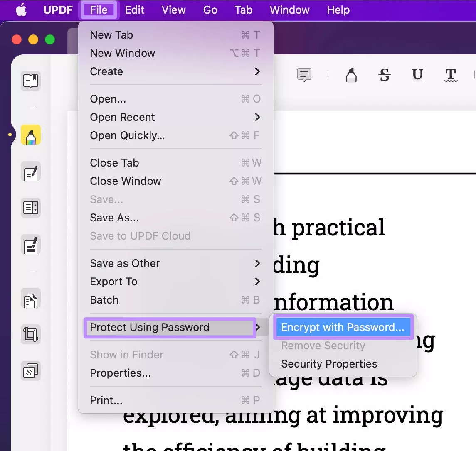Choose Open... from File menu
Viewport: 476px width, 451px height.
(176, 99)
